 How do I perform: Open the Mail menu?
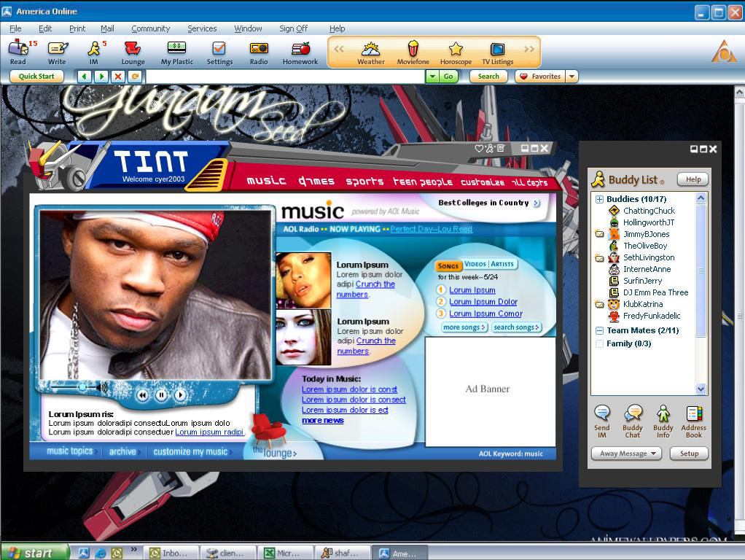(107, 28)
